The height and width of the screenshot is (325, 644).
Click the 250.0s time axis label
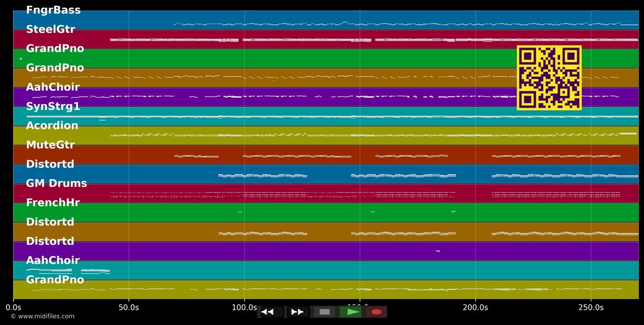tap(591, 307)
